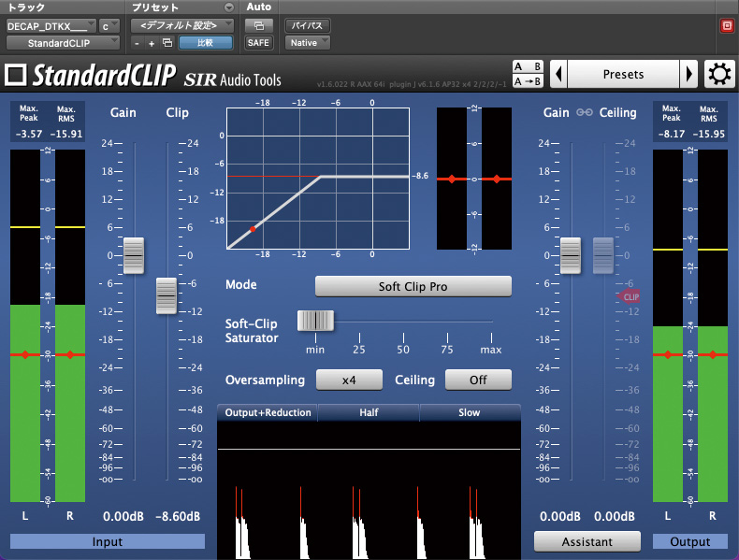Open the StandardCLIP plugin selector dropdown

(63, 43)
